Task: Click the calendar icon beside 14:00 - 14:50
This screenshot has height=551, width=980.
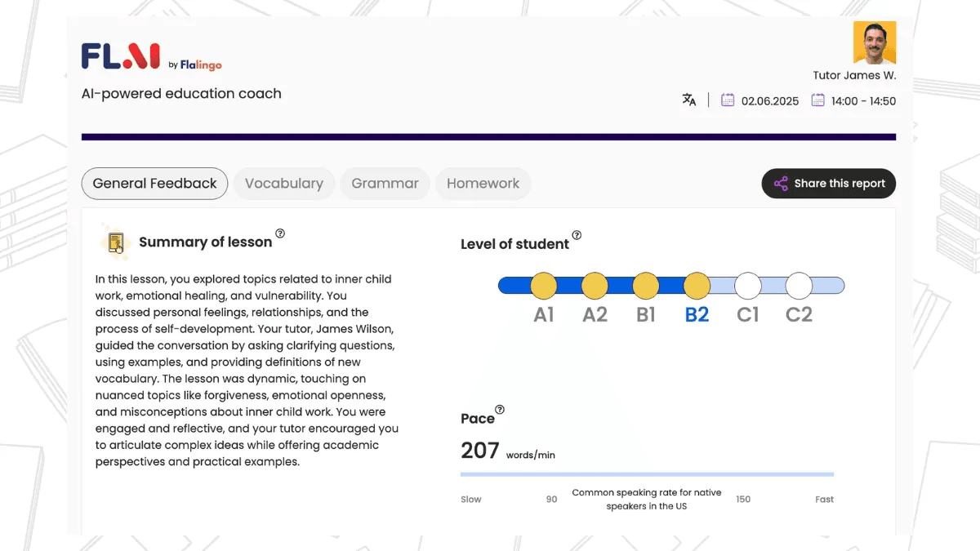Action: 817,100
